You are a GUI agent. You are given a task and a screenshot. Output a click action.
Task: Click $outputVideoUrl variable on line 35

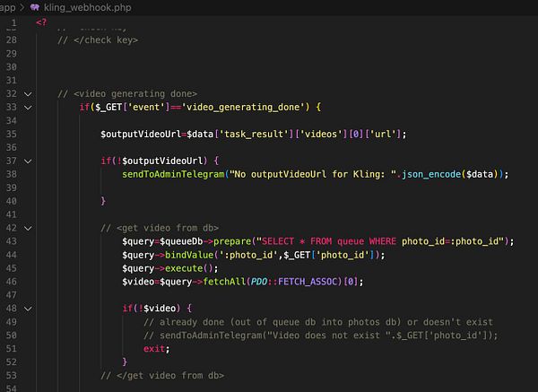141,134
